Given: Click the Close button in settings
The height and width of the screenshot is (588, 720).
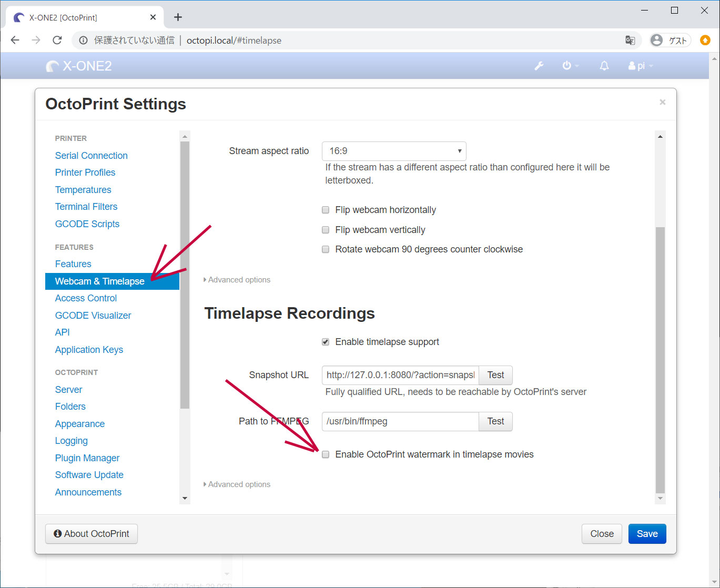Looking at the screenshot, I should [602, 534].
